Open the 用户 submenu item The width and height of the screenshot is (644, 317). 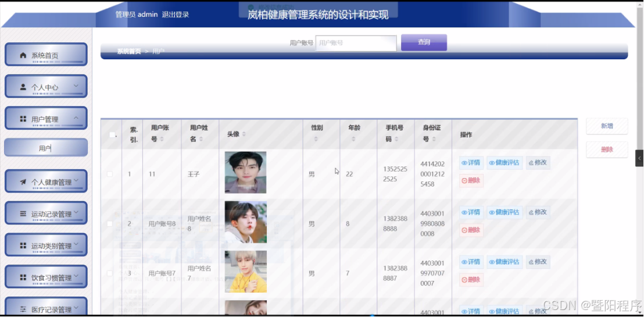(46, 148)
